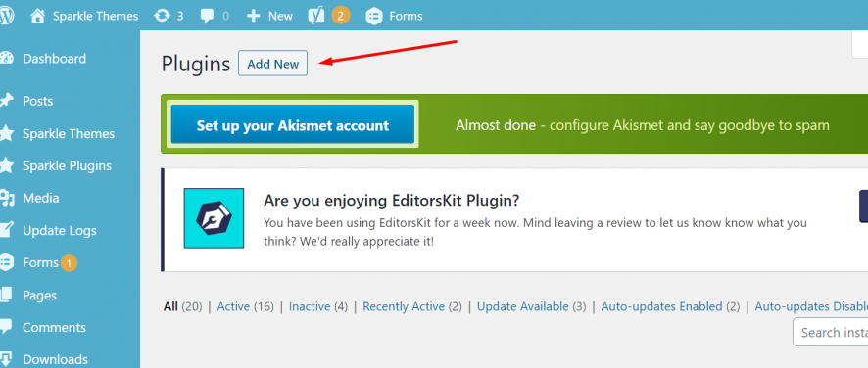This screenshot has height=368, width=868.
Task: Click the Dashboard gauge icon
Action: (7, 58)
